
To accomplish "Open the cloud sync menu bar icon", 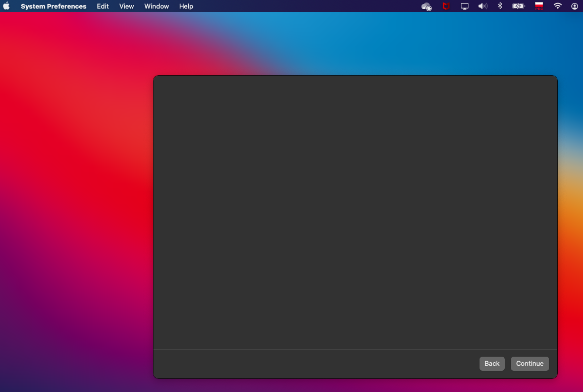I will pyautogui.click(x=427, y=6).
